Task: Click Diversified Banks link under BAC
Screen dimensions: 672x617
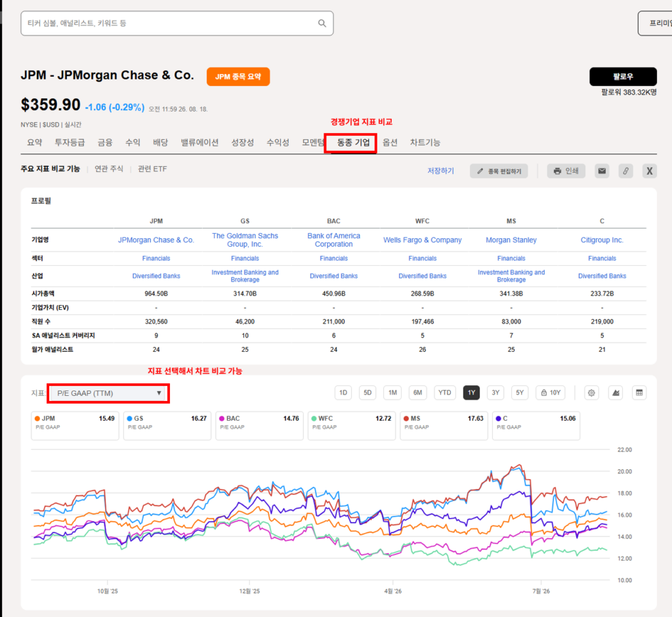Action: pos(333,276)
